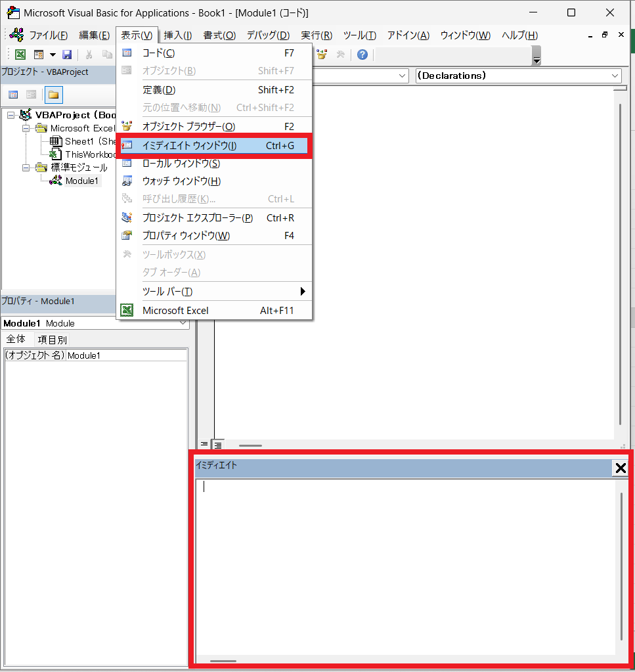The image size is (635, 672).
Task: Open the dropdown arrow beside Insert UserForm
Action: [53, 55]
